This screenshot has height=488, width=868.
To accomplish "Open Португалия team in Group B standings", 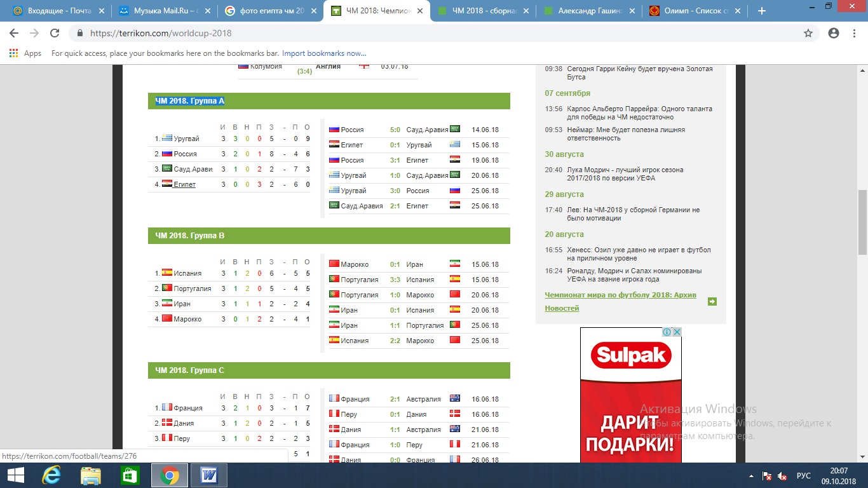I will tap(193, 288).
